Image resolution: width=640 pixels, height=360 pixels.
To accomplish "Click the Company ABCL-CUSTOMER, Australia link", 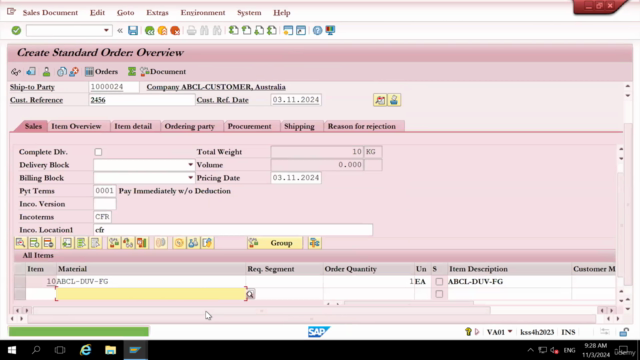I will (216, 87).
